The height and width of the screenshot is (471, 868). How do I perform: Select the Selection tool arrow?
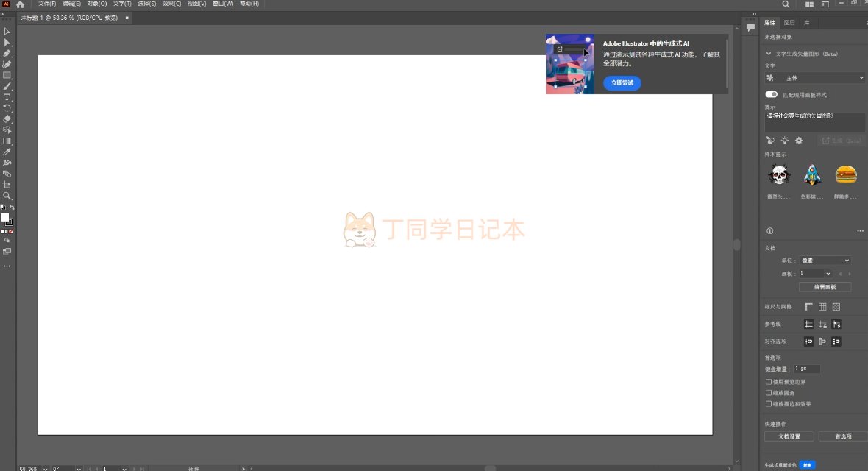7,32
